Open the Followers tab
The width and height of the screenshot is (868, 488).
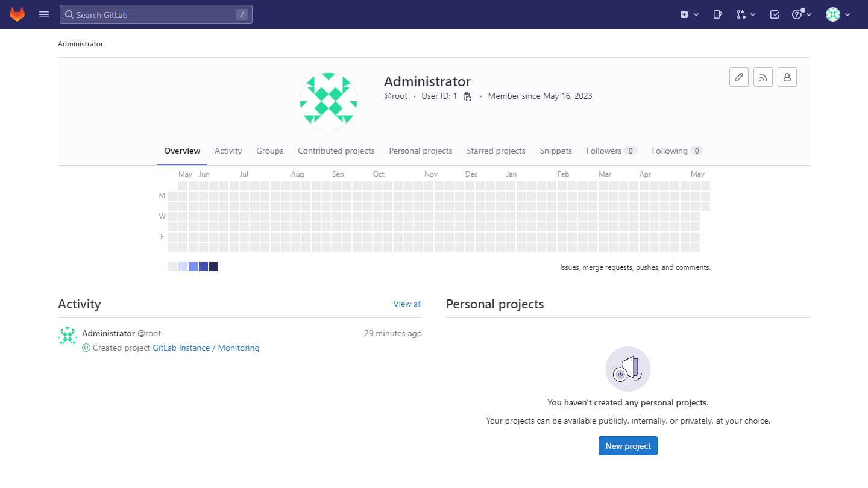(x=611, y=151)
